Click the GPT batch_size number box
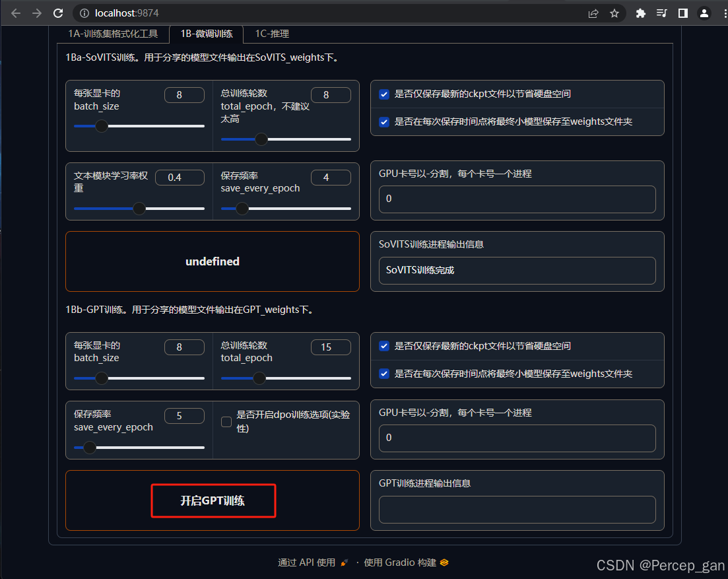The image size is (728, 579). tap(184, 347)
